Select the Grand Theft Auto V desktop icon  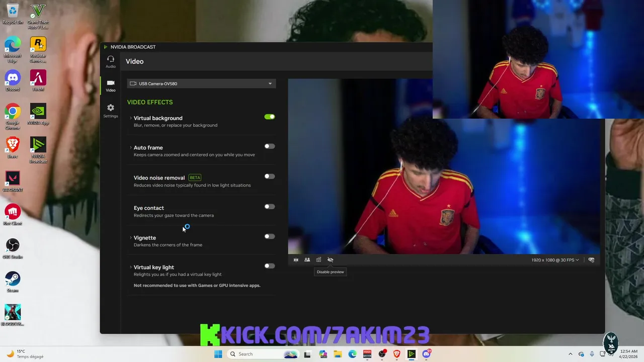38,17
